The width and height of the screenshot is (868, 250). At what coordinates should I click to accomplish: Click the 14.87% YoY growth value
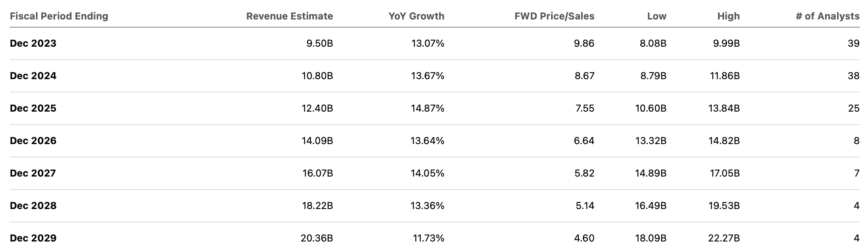click(x=428, y=108)
